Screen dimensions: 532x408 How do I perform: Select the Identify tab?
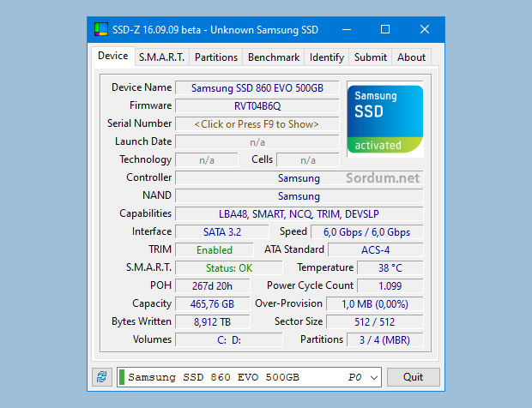coord(327,57)
